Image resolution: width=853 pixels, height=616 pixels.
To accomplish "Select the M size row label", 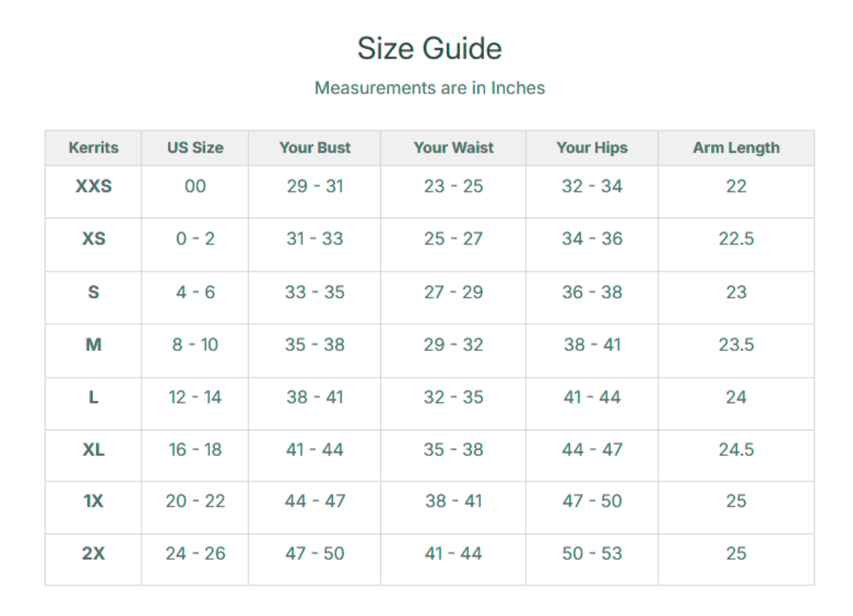I will click(93, 344).
